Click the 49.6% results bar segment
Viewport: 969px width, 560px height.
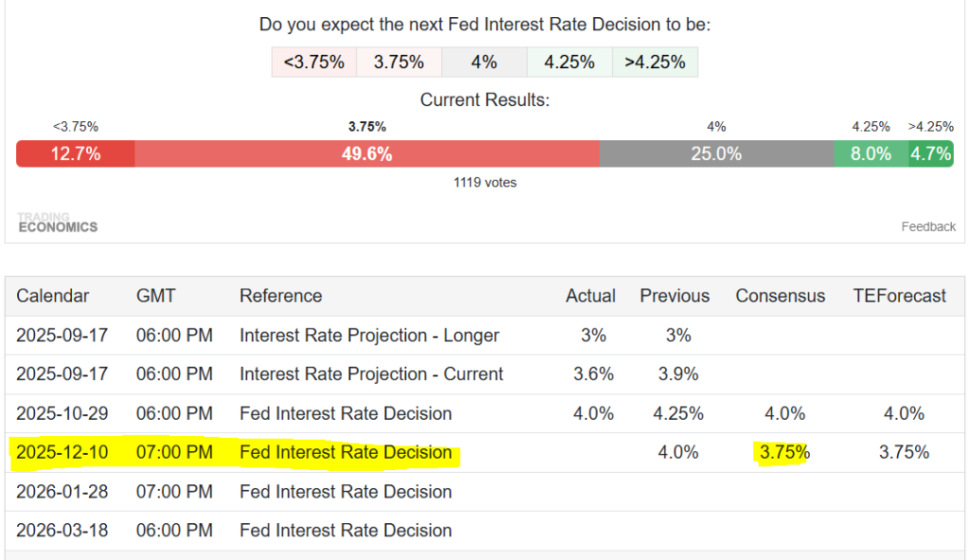coord(367,153)
